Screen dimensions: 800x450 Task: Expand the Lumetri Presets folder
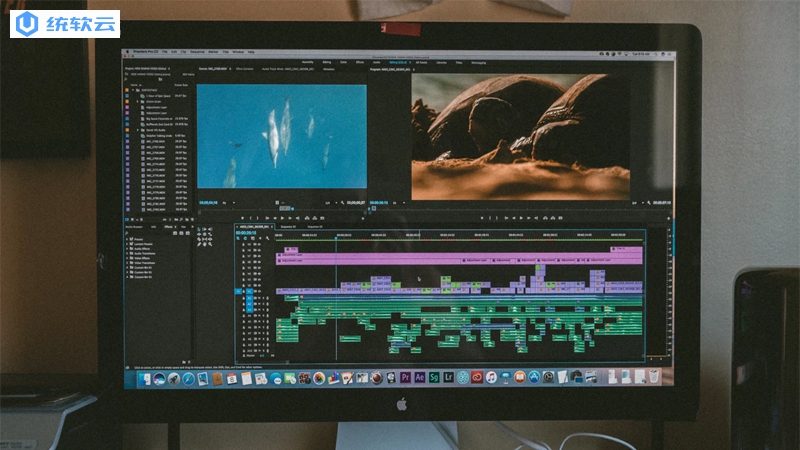pyautogui.click(x=127, y=244)
